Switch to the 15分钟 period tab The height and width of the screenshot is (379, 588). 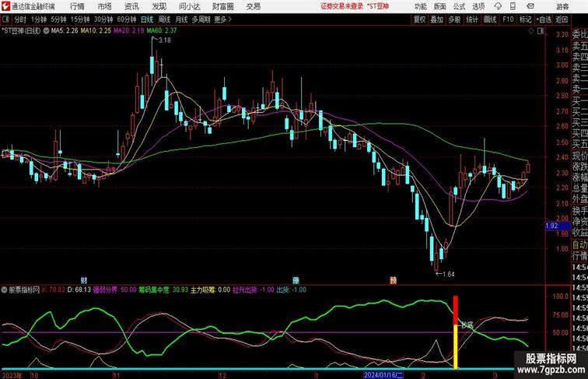click(80, 19)
